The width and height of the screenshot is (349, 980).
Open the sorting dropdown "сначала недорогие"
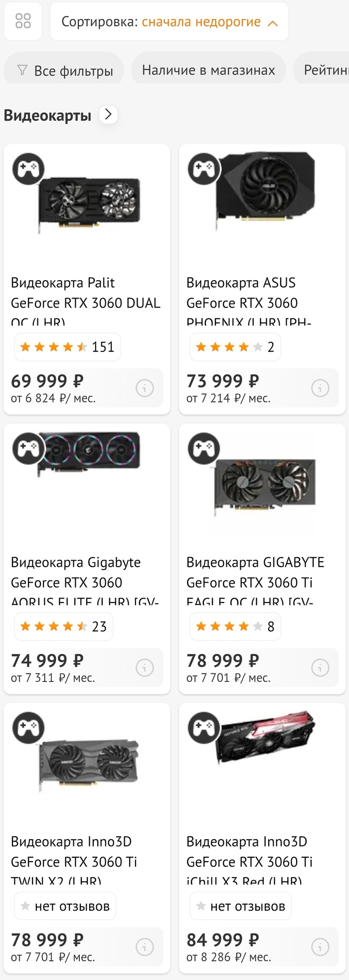pos(200,22)
